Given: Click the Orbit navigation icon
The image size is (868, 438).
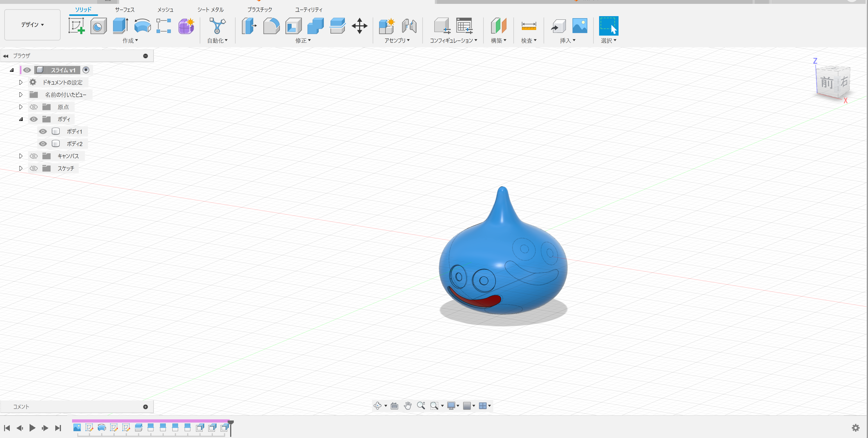Looking at the screenshot, I should [378, 406].
